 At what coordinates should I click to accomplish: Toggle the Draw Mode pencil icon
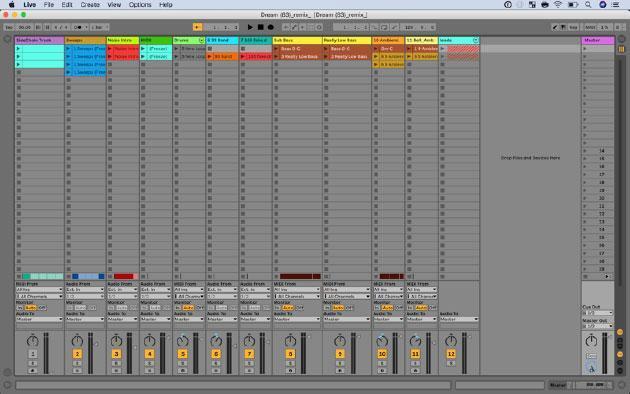tap(555, 27)
